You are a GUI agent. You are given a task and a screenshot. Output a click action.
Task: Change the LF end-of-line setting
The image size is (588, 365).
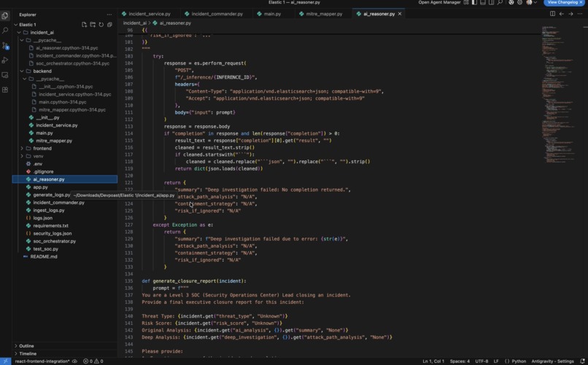[496, 361]
